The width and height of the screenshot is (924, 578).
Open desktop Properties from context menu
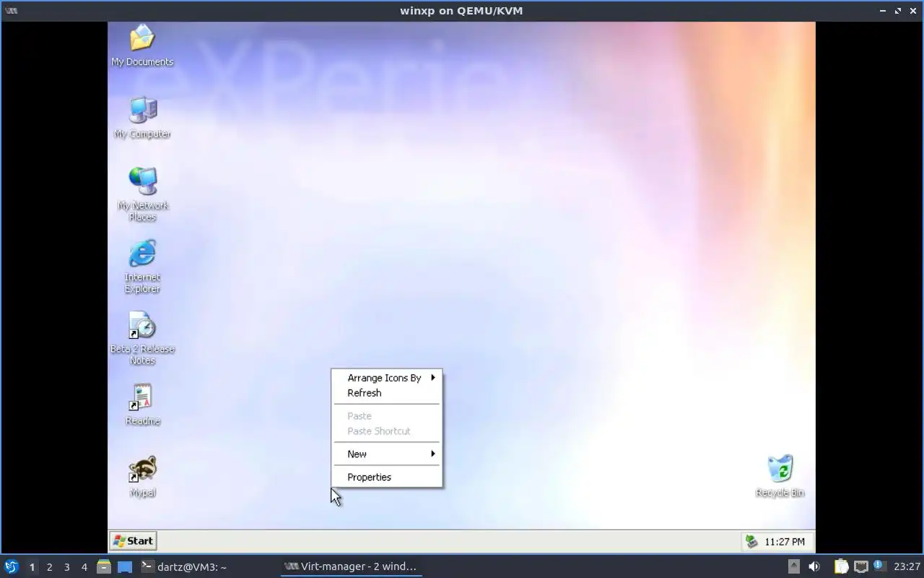tap(387, 477)
